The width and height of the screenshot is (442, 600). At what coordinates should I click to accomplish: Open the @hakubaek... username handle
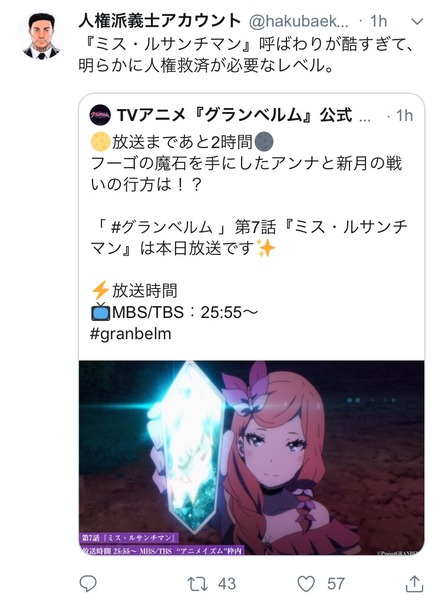click(298, 21)
